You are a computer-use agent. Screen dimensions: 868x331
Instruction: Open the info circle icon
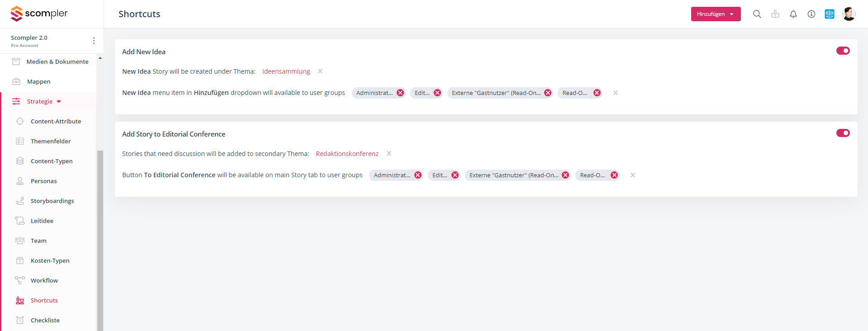click(811, 14)
